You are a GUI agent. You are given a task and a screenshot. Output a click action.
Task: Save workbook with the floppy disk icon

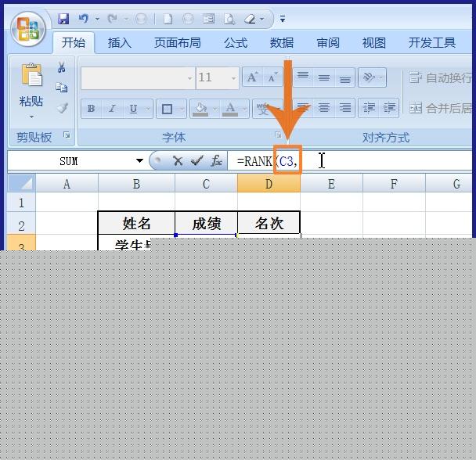click(63, 19)
